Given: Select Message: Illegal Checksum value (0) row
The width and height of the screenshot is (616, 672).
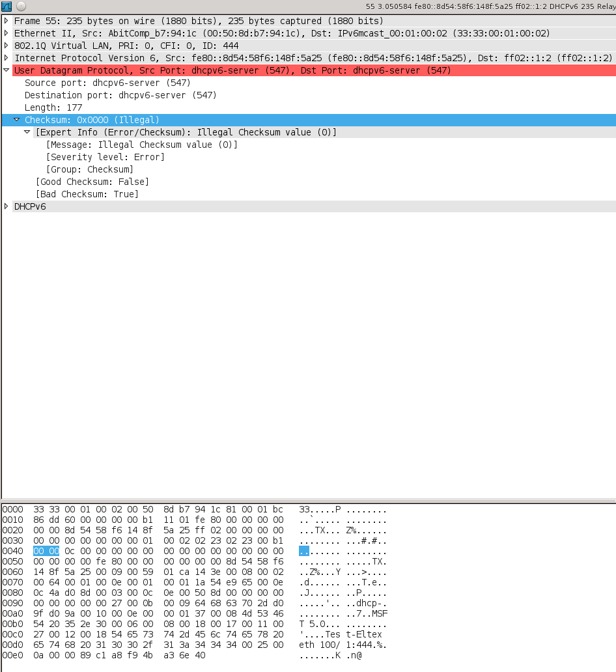Looking at the screenshot, I should click(142, 145).
